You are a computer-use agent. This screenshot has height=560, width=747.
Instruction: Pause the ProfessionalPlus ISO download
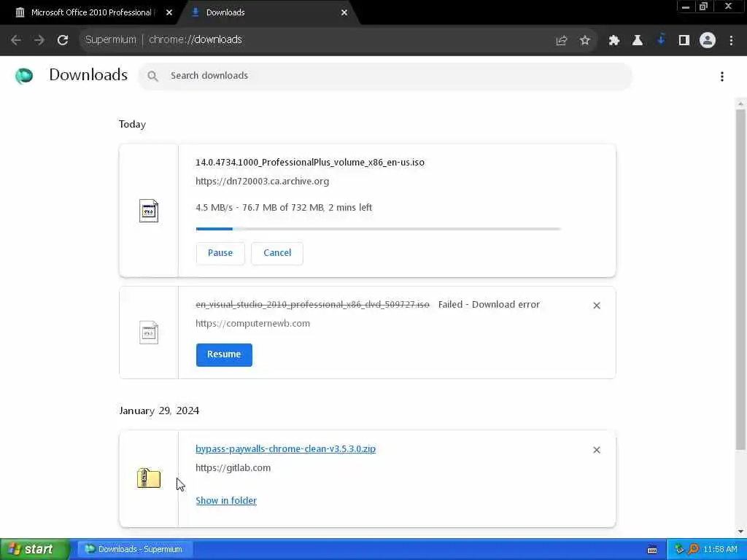click(220, 253)
